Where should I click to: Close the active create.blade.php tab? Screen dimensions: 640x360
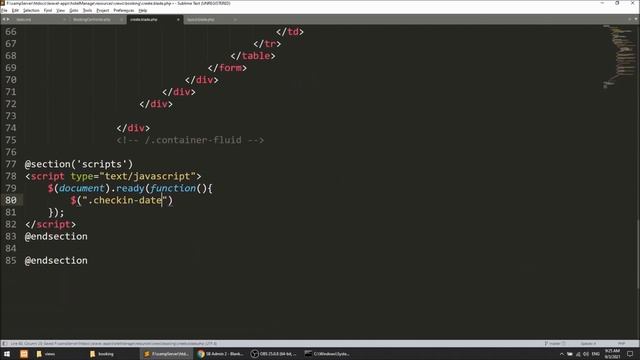coord(178,20)
